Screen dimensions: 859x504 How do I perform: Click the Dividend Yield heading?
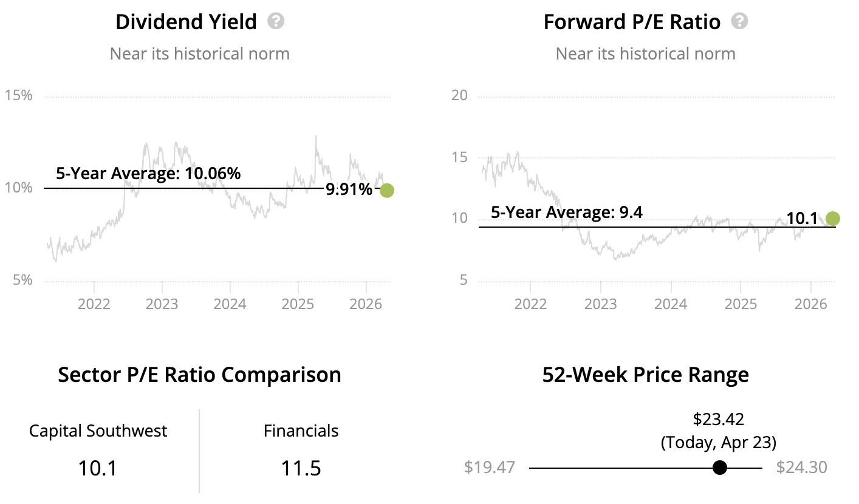tap(186, 22)
